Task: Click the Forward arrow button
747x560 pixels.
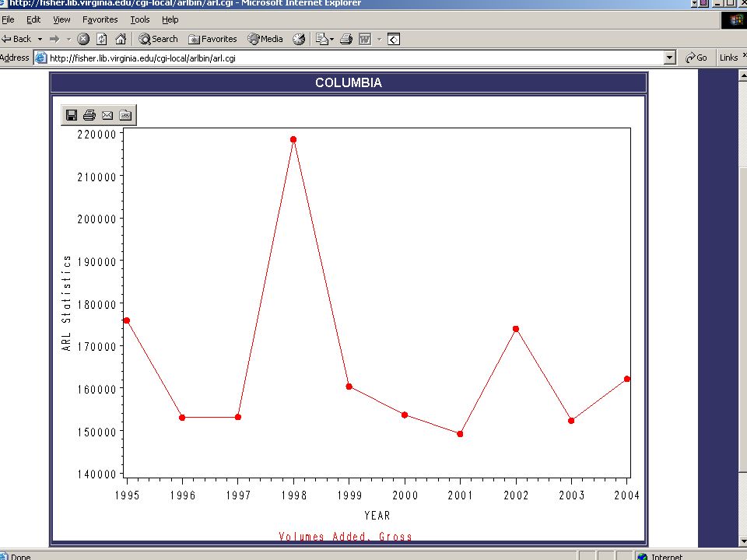Action: pos(54,39)
